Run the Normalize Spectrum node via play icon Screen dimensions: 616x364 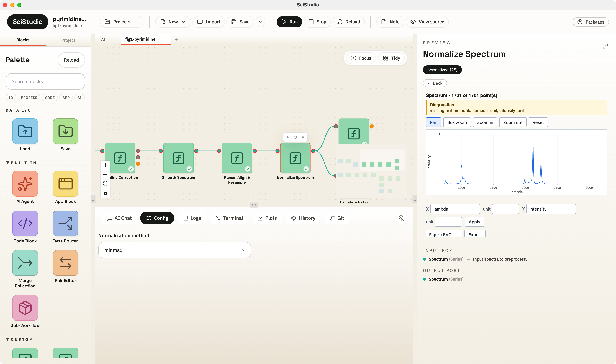tap(288, 137)
